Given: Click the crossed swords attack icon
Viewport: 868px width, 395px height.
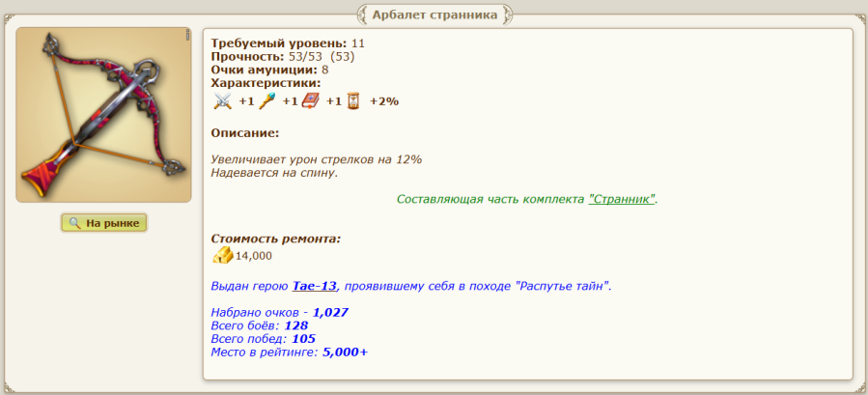Looking at the screenshot, I should click(222, 101).
